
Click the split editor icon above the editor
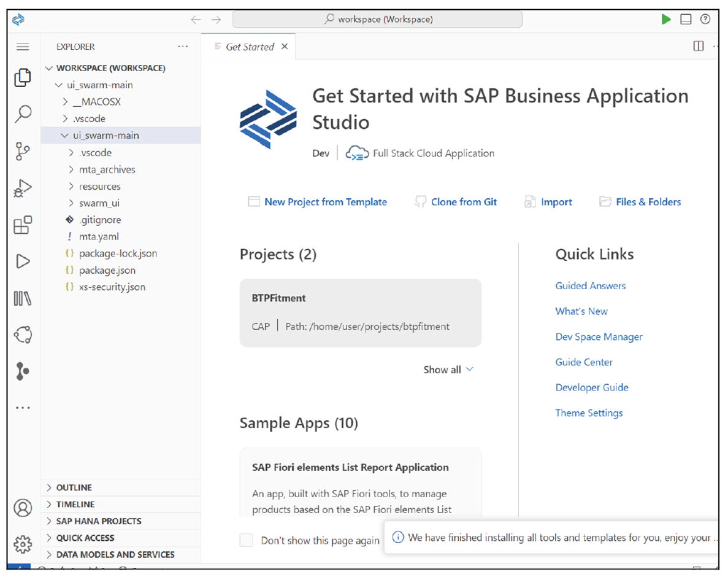click(x=698, y=46)
